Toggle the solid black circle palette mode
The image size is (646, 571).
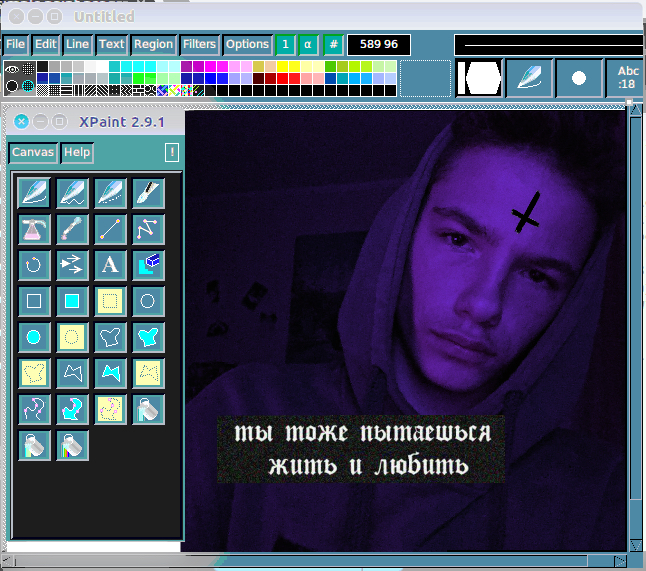(x=12, y=86)
